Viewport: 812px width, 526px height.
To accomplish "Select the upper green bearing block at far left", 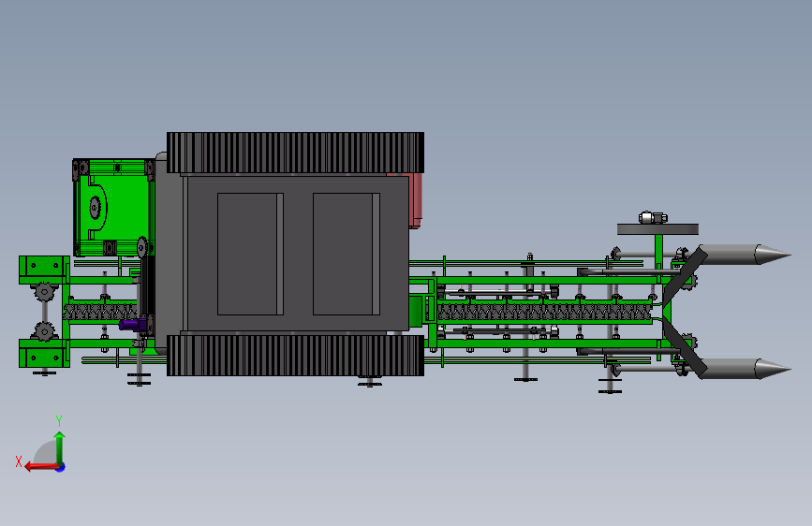I will point(44,270).
